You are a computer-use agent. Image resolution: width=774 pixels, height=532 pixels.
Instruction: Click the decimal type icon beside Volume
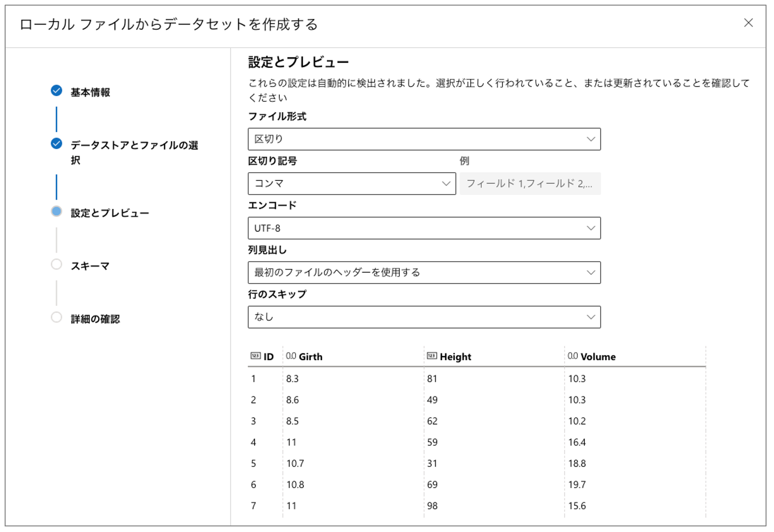[x=572, y=356]
